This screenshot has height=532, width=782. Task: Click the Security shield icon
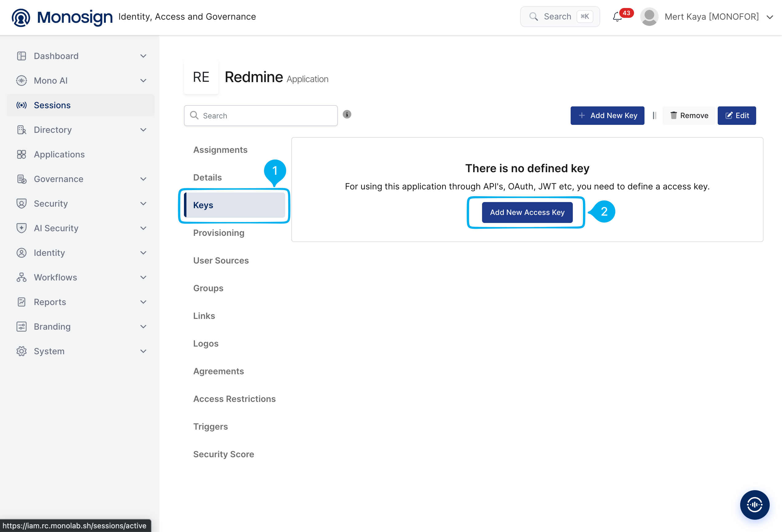[22, 204]
